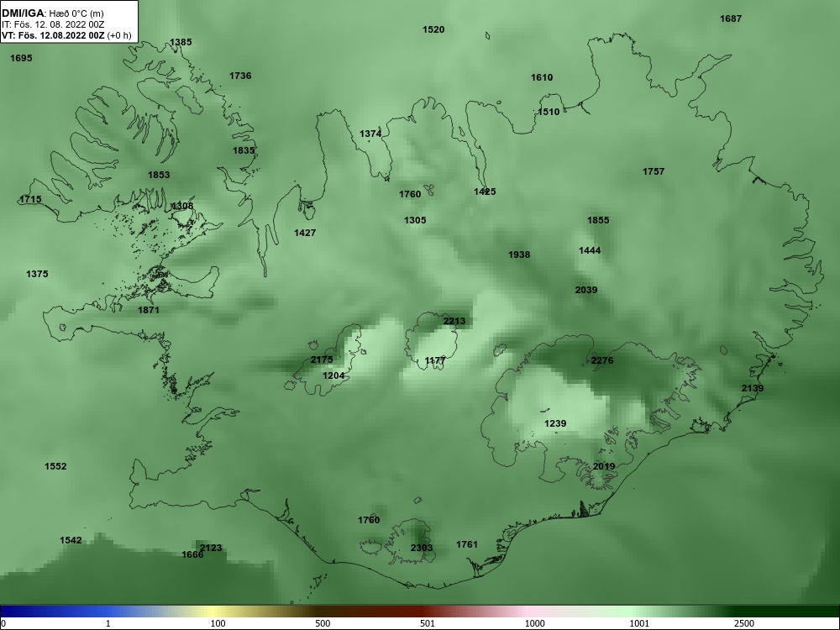Click the legend tick label 2500
Screen dimensions: 840x630
point(744,623)
